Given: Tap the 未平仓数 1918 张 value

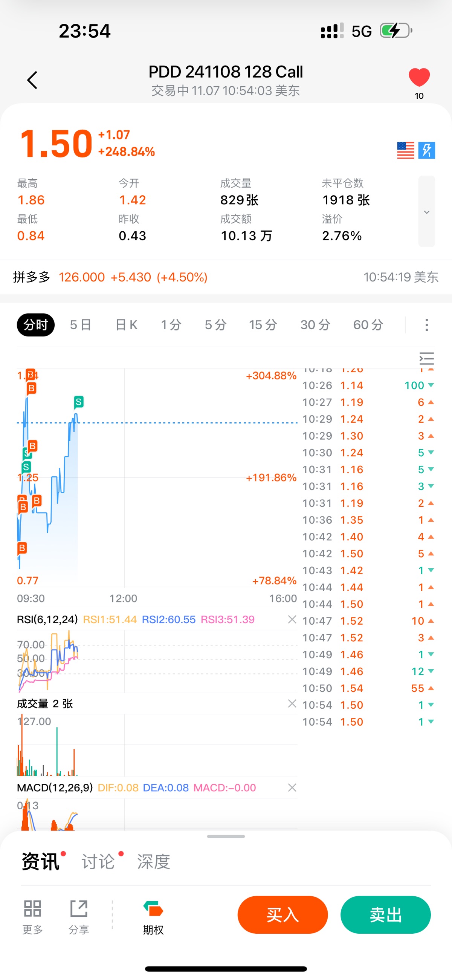Looking at the screenshot, I should (x=346, y=200).
